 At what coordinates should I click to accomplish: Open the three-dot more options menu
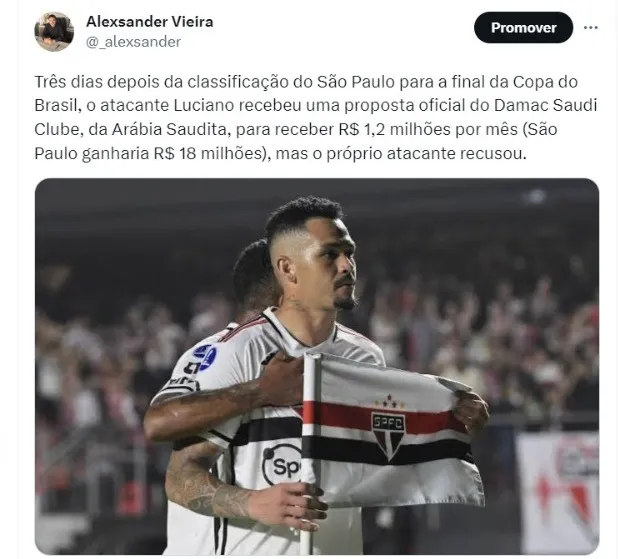(590, 28)
